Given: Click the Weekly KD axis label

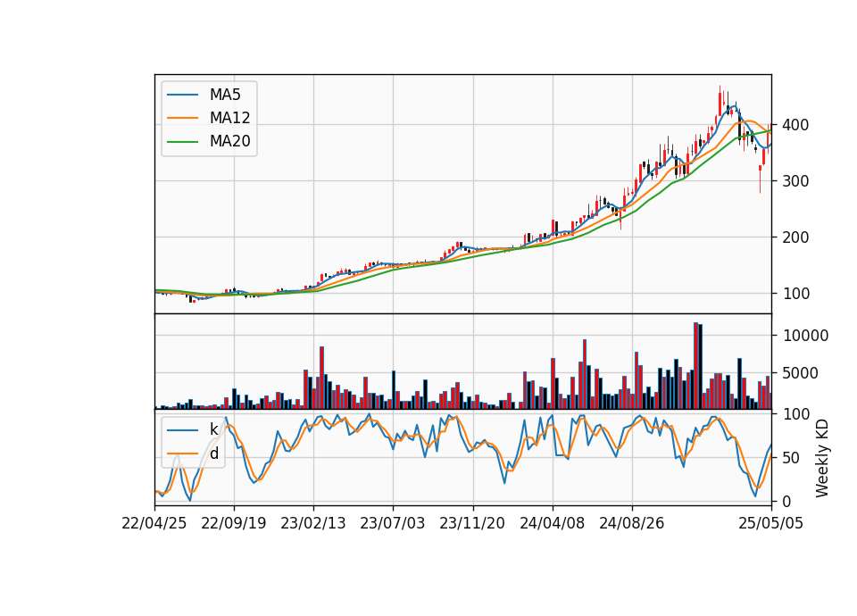Looking at the screenshot, I should pyautogui.click(x=822, y=458).
